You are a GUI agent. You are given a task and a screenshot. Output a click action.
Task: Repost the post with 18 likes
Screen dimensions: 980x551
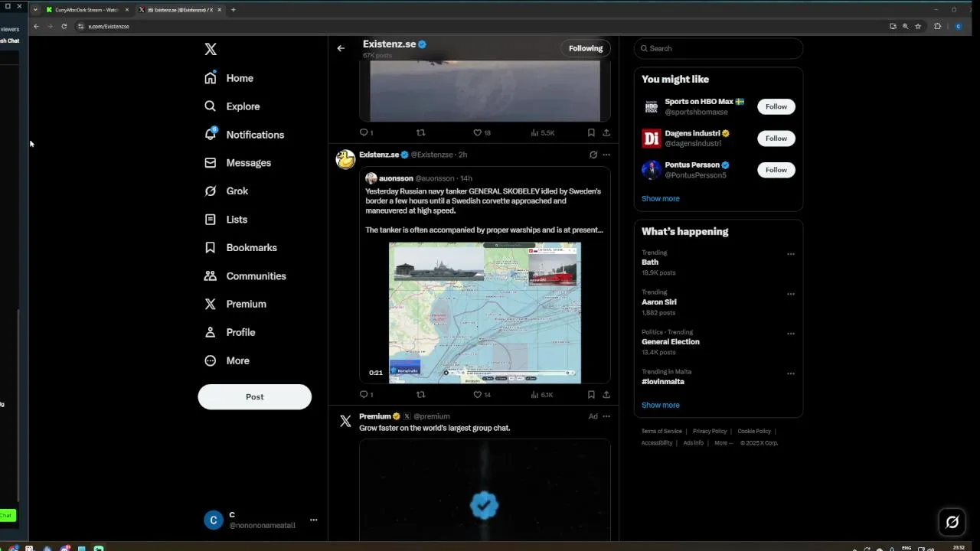[x=420, y=133]
